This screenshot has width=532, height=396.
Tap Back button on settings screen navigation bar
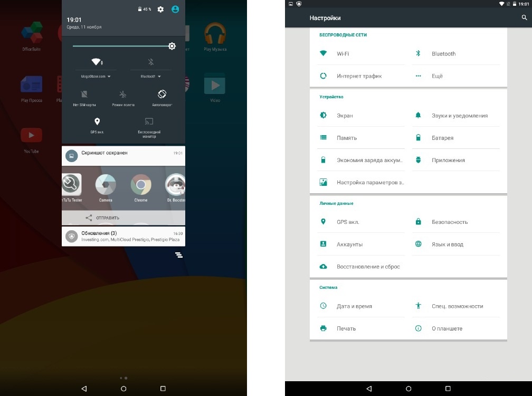tap(369, 389)
